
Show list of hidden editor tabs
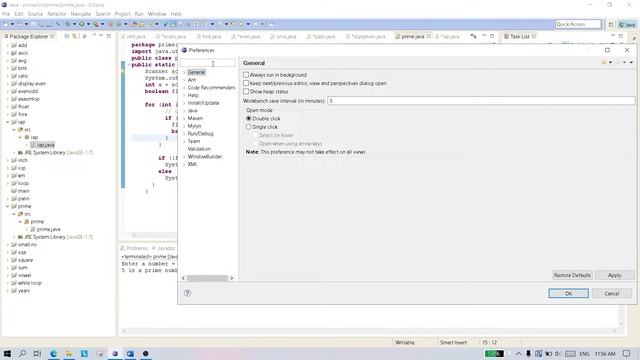473,36
